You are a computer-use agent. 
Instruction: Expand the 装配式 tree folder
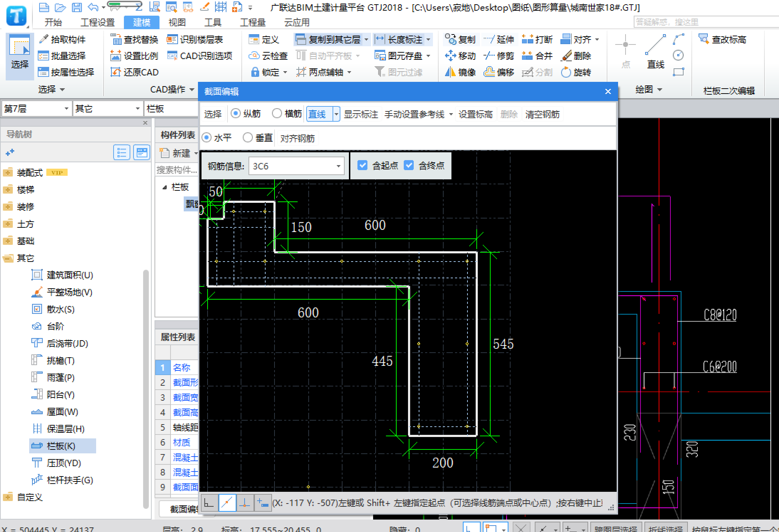[8, 173]
